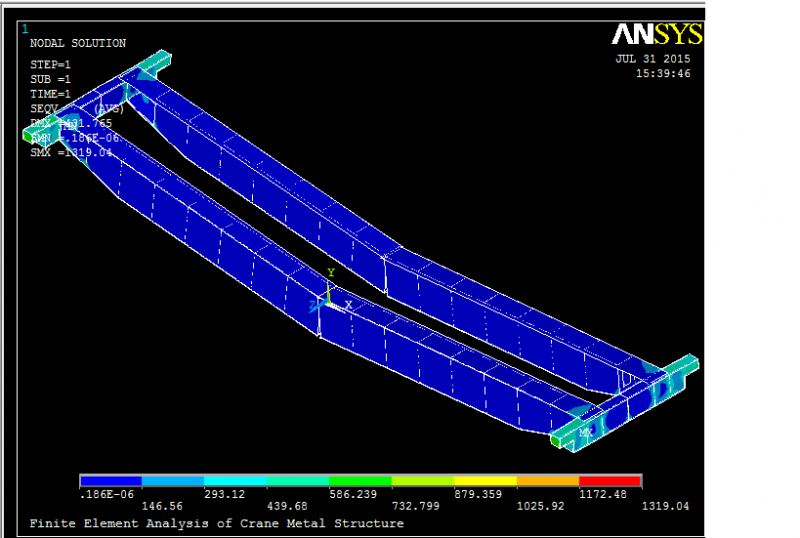Image resolution: width=800 pixels, height=538 pixels.
Task: Click the 'JUL 31 2015' date text
Action: [653, 59]
